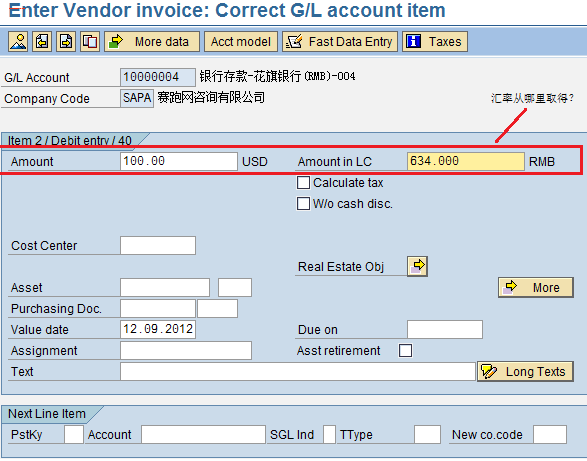Open Taxes information button
Screen dimensions: 587x461
pos(435,41)
